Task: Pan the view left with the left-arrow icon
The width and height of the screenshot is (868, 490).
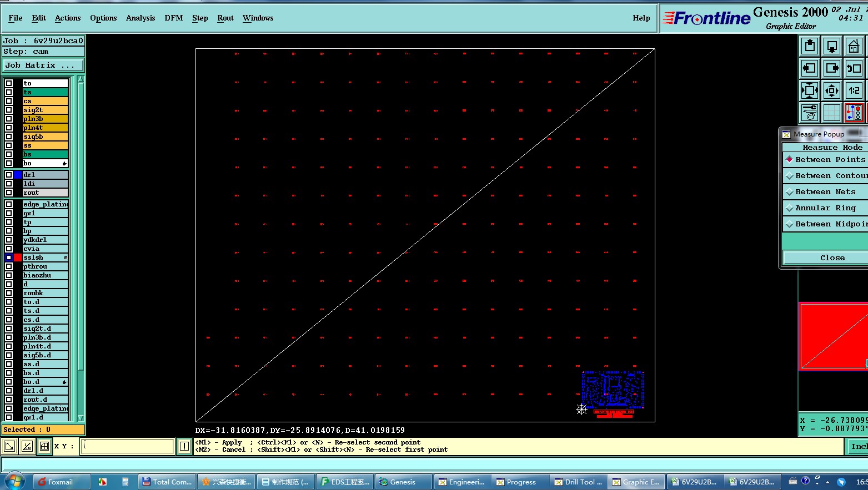Action: [810, 68]
